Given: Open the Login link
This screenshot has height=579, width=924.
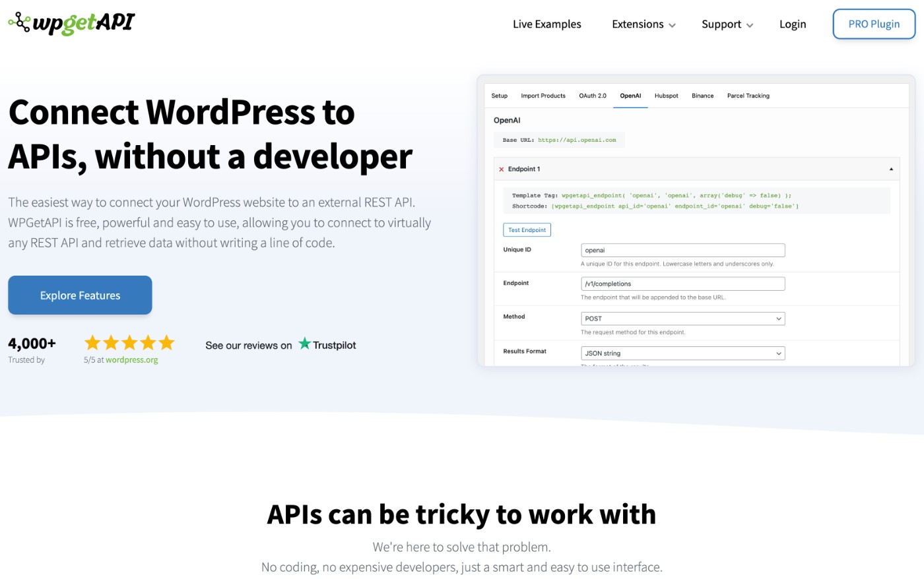Looking at the screenshot, I should (793, 24).
